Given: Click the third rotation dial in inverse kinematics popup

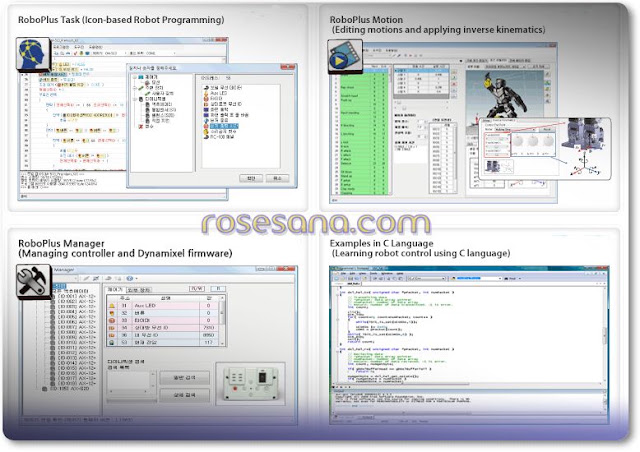Looking at the screenshot, I should (548, 141).
